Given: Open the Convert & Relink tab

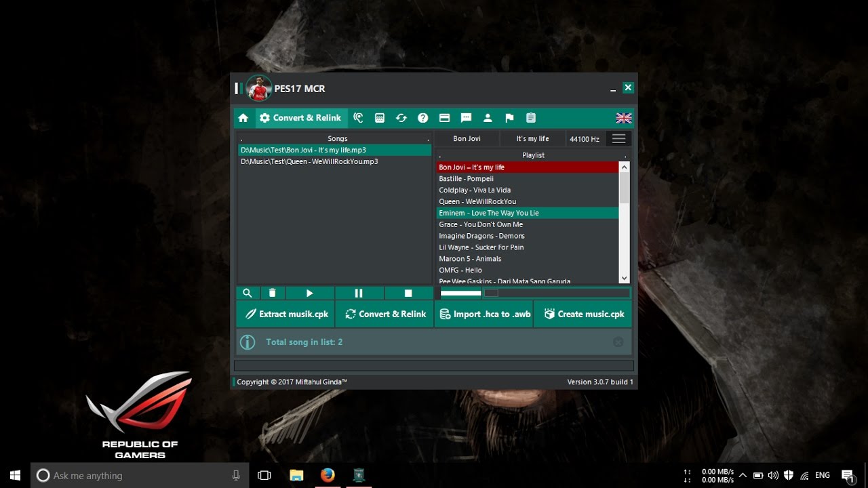Looking at the screenshot, I should click(300, 118).
